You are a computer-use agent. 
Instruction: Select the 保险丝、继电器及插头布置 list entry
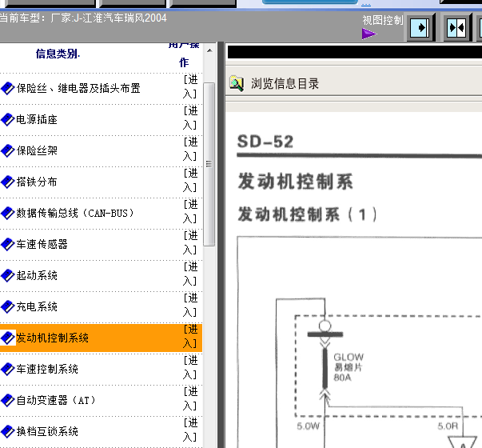pos(78,89)
